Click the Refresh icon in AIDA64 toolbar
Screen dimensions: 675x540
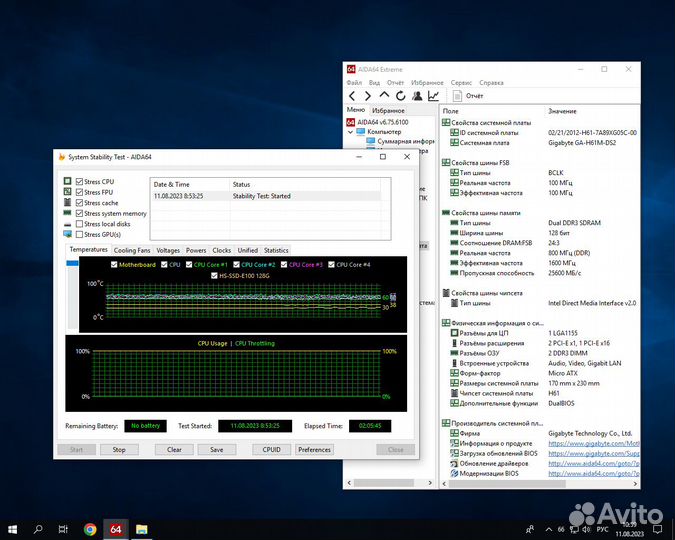[x=401, y=96]
